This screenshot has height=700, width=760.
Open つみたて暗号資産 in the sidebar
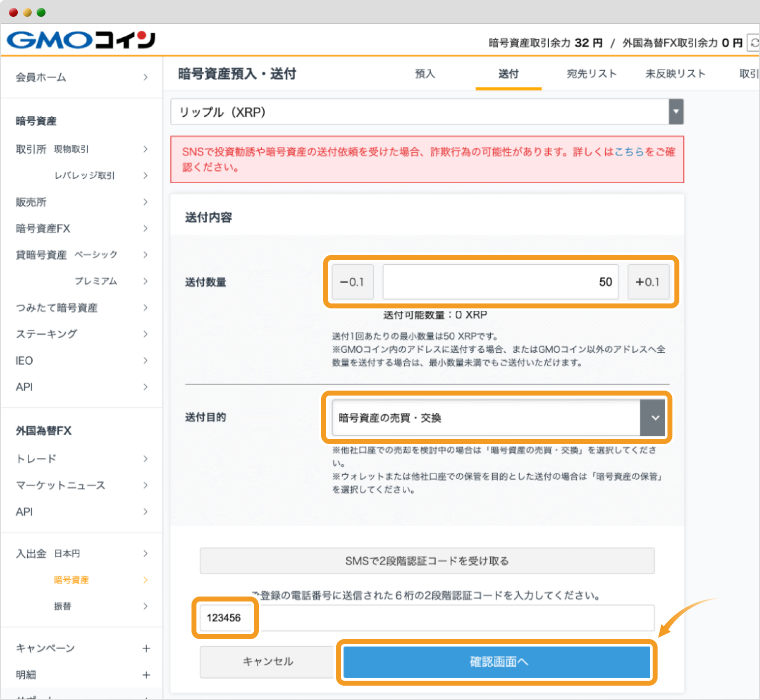[x=82, y=307]
